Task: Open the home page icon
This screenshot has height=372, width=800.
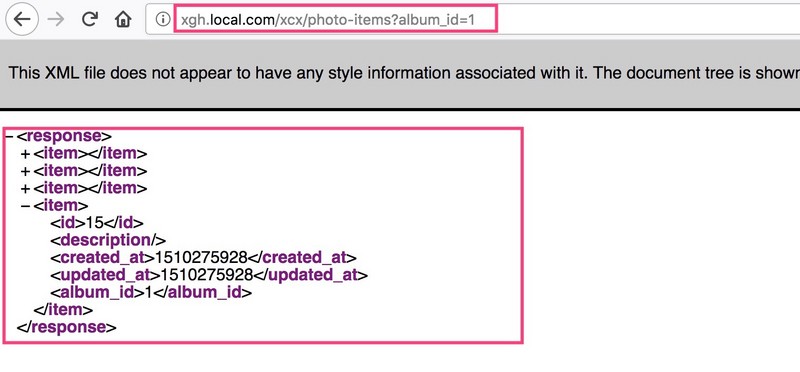Action: click(123, 19)
